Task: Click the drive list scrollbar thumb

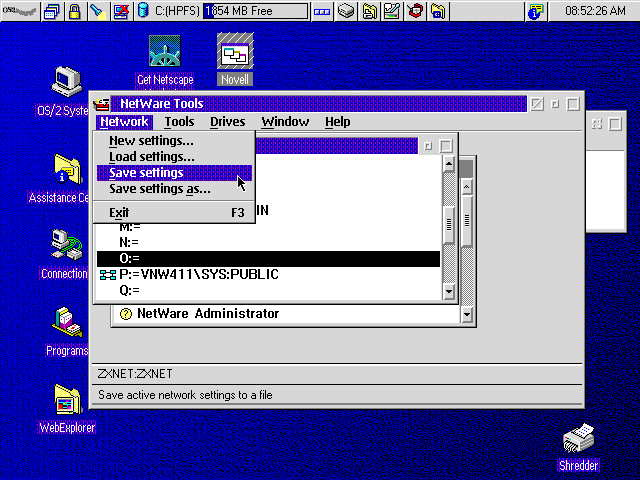Action: 449,224
